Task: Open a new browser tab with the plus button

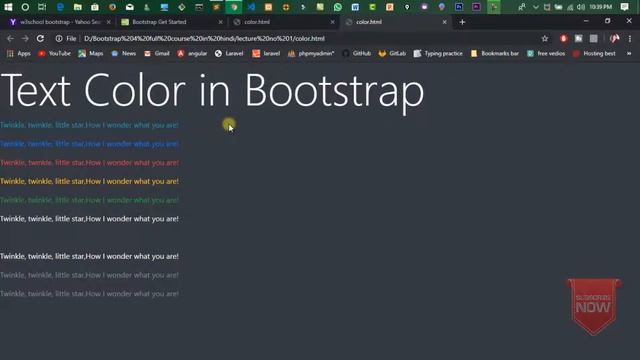Action: point(462,22)
